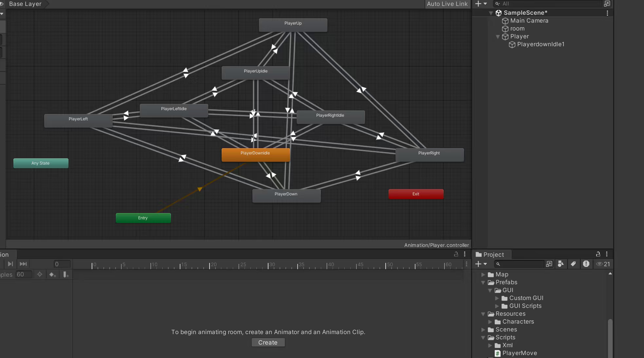The width and height of the screenshot is (644, 358).
Task: Expand the Map folder
Action: (483, 274)
